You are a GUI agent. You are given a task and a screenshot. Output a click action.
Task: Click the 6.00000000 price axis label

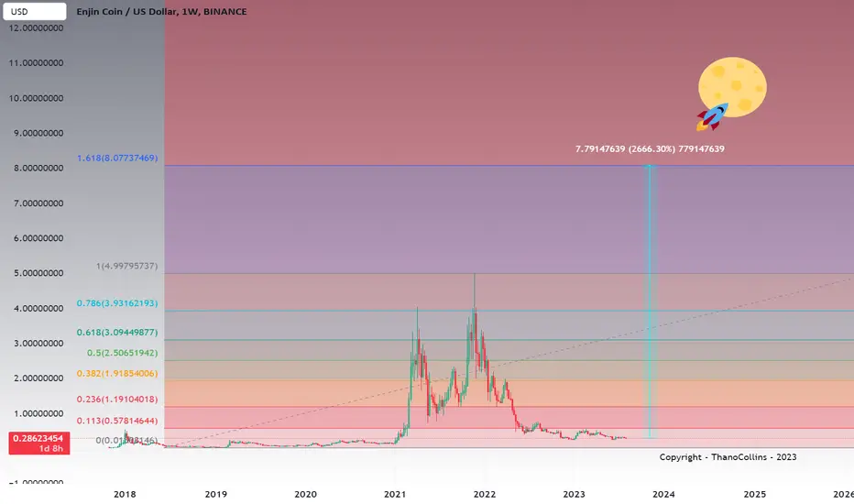[38, 238]
